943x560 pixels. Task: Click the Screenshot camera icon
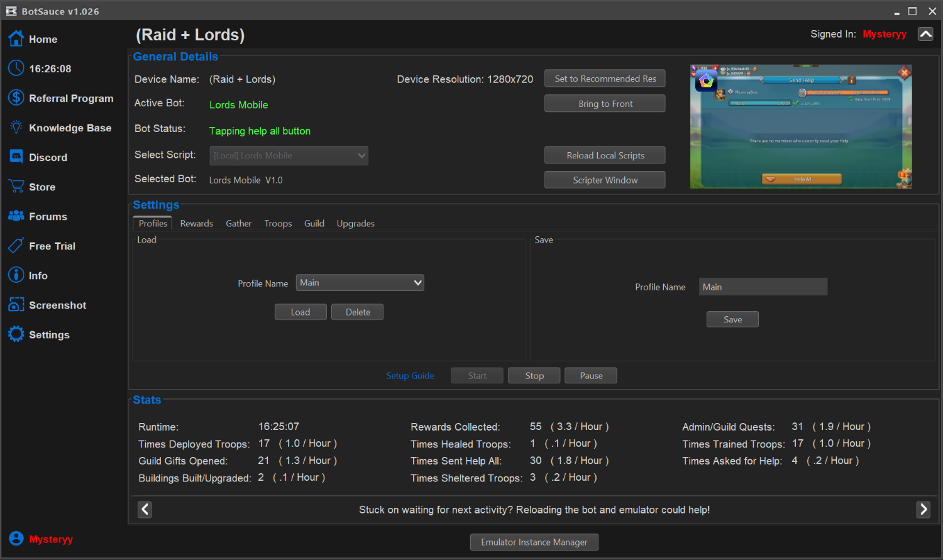tap(16, 304)
